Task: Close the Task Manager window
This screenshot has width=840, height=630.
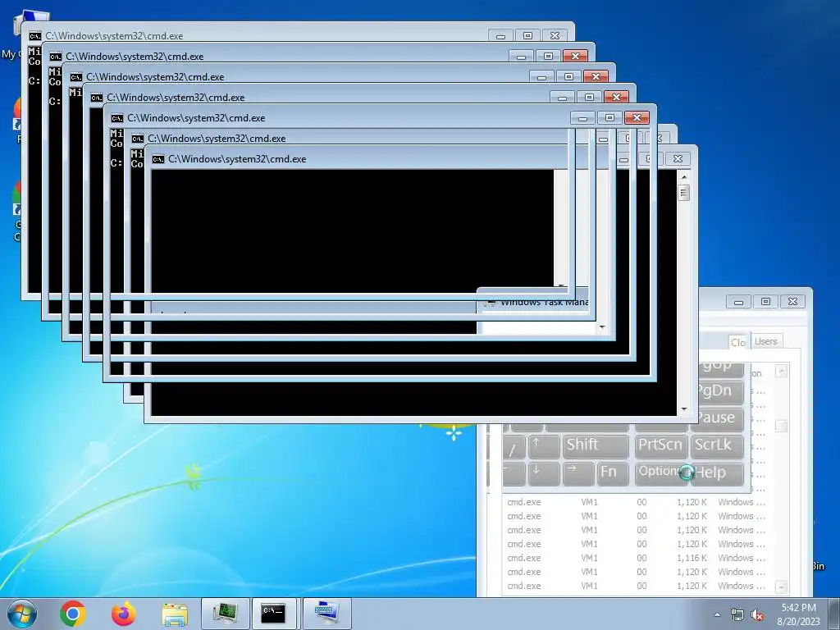Action: (x=793, y=302)
